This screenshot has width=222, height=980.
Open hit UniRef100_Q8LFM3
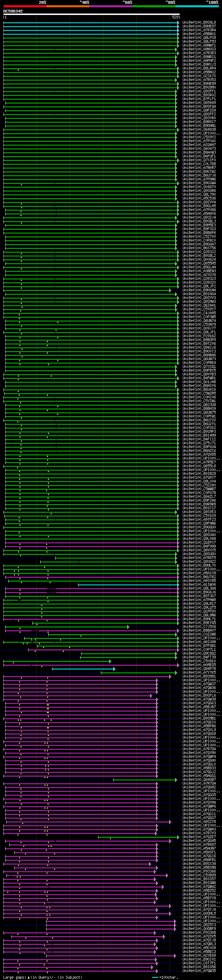pos(199,41)
